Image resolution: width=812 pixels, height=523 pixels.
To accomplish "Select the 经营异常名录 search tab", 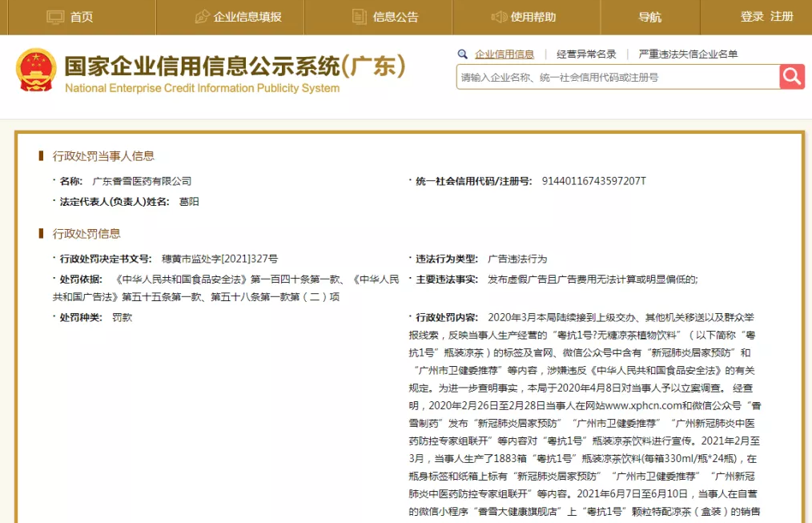I will (x=586, y=54).
